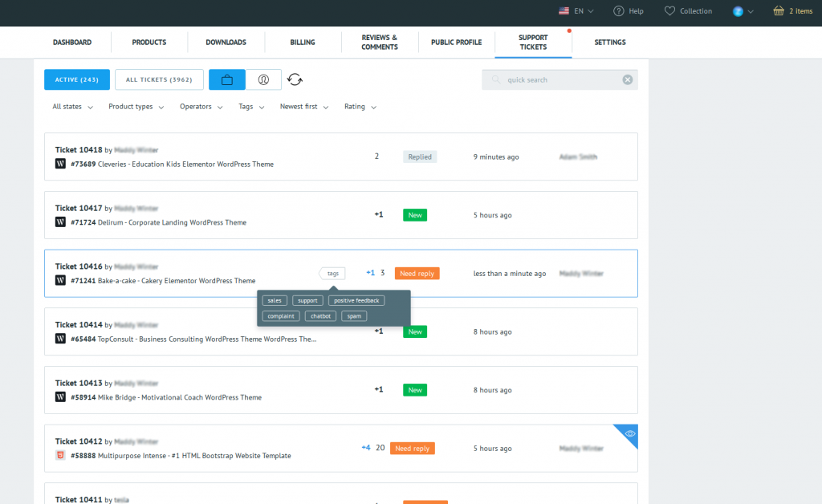Open the EN language dropdown
The image size is (822, 504).
click(576, 11)
